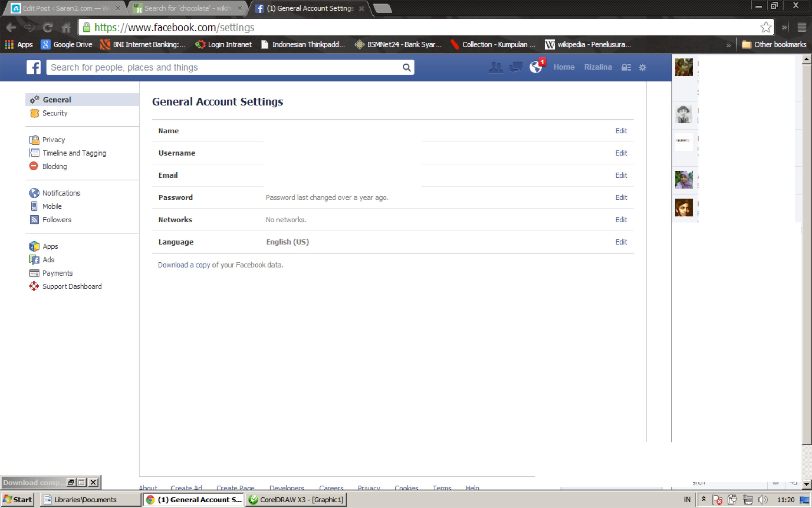The image size is (812, 508).
Task: Open a new browser tab
Action: tap(382, 8)
